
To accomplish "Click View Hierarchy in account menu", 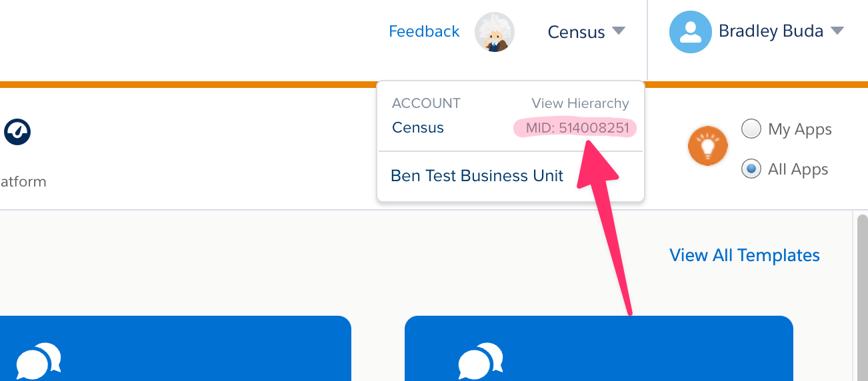I will click(x=580, y=103).
